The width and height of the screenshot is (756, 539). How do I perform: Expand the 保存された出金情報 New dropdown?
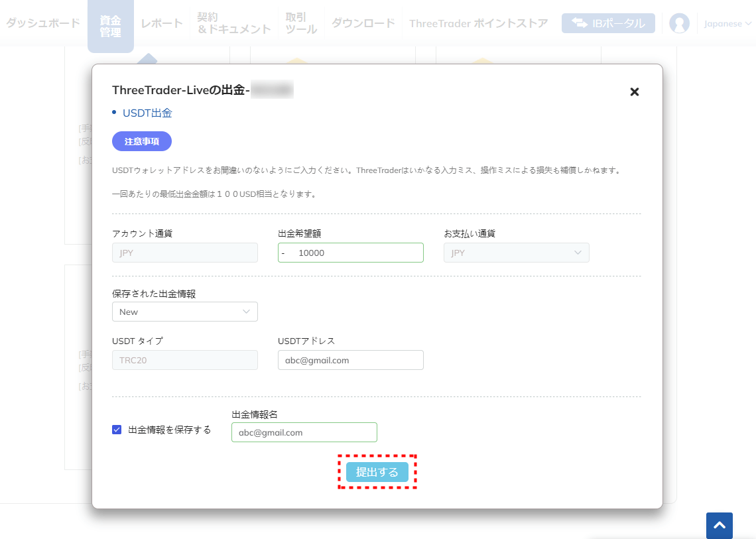click(x=184, y=312)
